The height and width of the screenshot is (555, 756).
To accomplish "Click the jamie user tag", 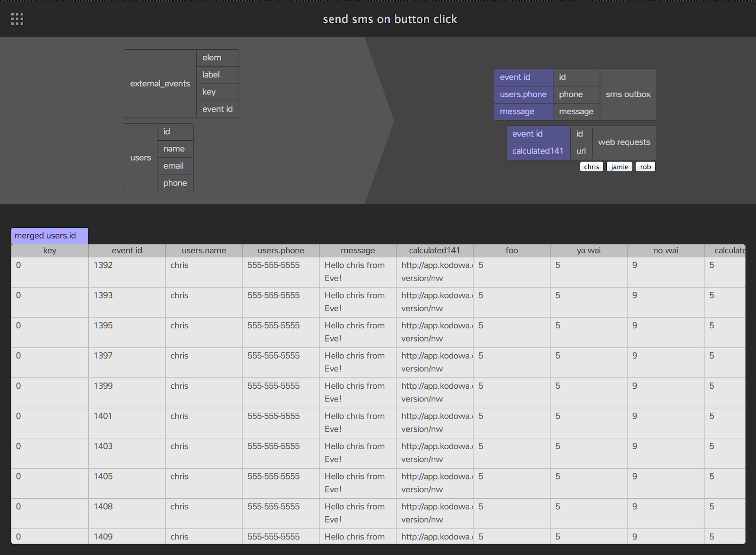I will pyautogui.click(x=619, y=167).
